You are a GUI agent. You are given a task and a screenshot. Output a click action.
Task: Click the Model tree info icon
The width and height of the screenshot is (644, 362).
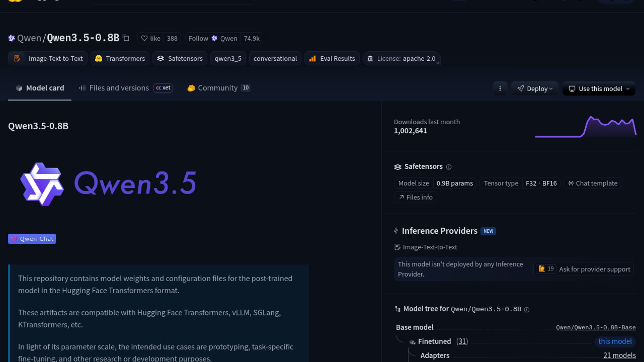[x=527, y=310]
